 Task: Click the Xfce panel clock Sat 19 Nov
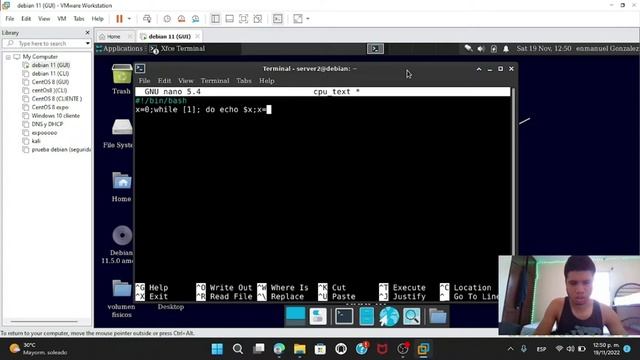(x=544, y=49)
